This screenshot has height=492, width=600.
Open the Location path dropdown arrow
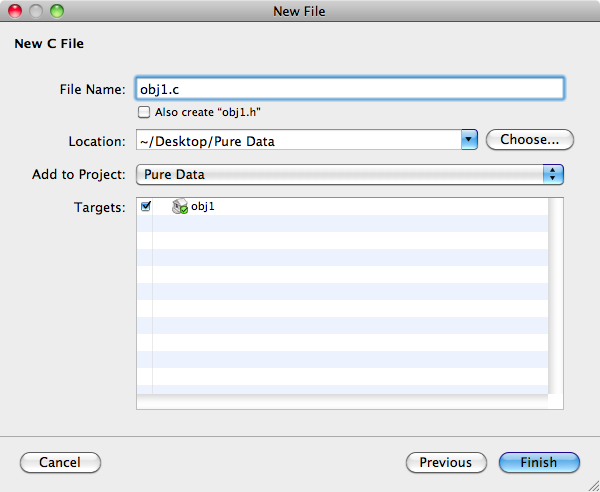[470, 140]
